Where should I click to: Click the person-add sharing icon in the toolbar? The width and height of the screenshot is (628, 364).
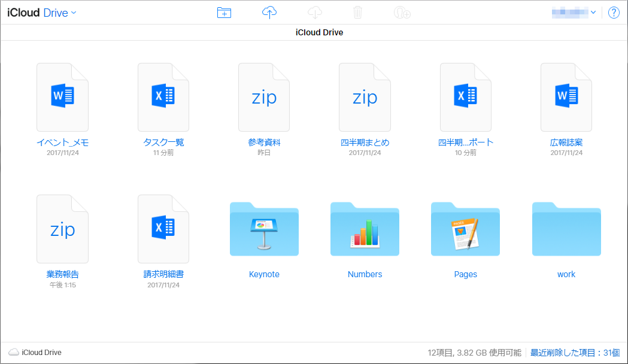click(402, 12)
